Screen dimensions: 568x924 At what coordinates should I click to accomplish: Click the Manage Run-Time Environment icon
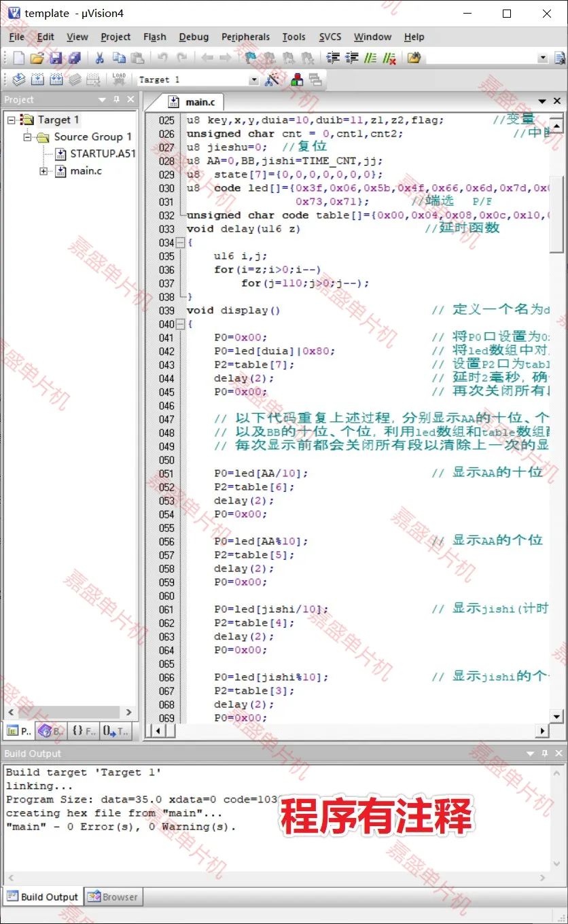click(296, 79)
